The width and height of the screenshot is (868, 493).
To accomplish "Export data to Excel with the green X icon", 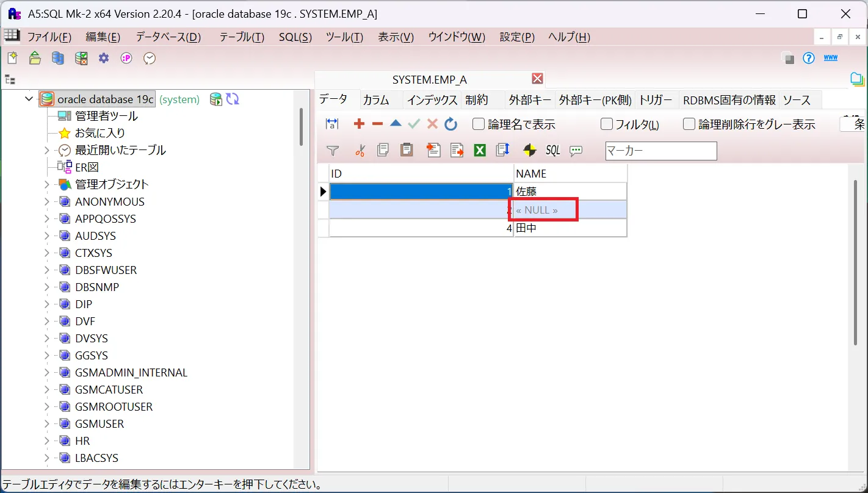I will 480,150.
